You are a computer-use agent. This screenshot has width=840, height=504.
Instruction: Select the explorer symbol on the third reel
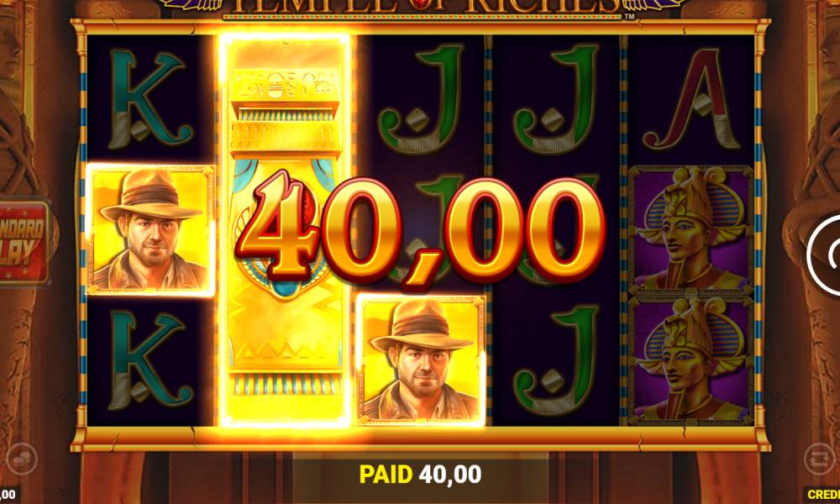point(421,360)
